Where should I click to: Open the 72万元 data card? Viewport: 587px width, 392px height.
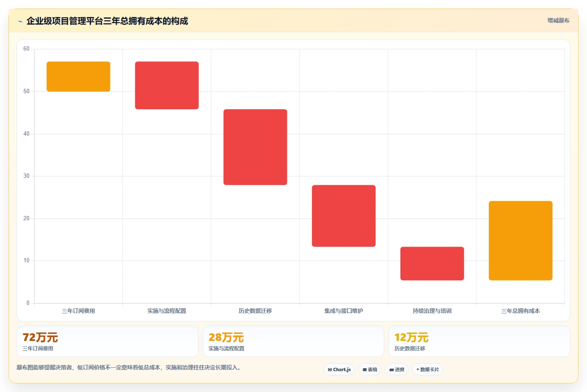coord(108,341)
